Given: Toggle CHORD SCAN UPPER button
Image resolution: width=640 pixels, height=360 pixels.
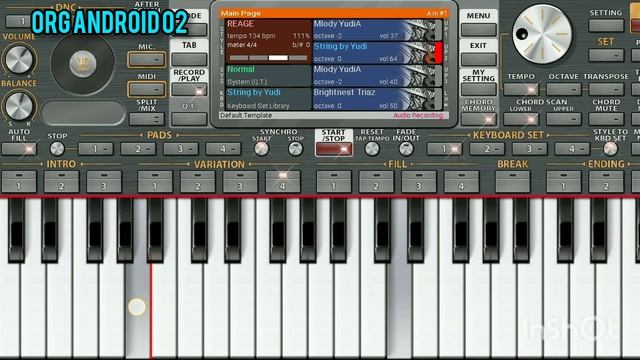Looking at the screenshot, I should 564,119.
